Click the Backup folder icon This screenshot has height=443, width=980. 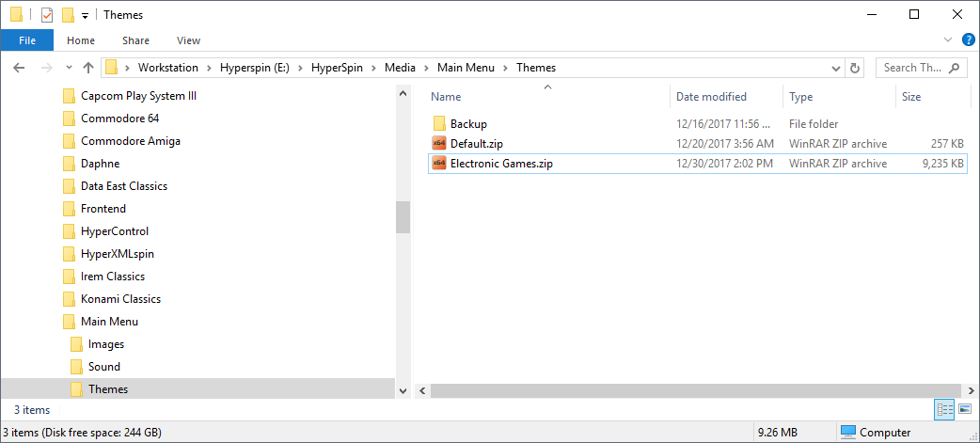pyautogui.click(x=439, y=124)
